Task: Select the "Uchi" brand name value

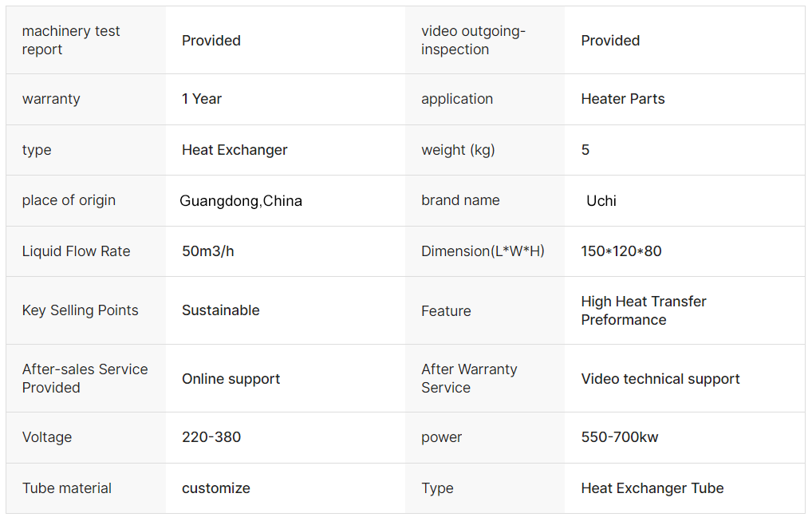Action: (x=601, y=201)
